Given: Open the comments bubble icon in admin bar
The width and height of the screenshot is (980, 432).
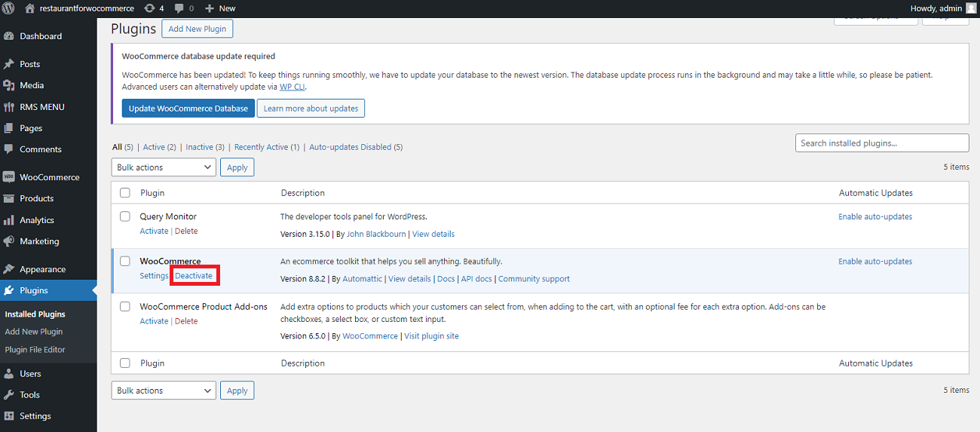Looking at the screenshot, I should pyautogui.click(x=179, y=8).
